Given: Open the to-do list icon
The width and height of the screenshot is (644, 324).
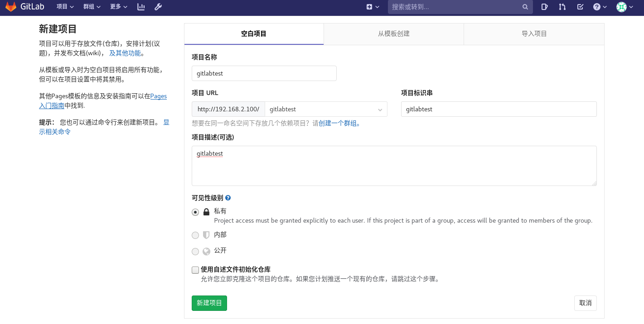Looking at the screenshot, I should tap(580, 7).
